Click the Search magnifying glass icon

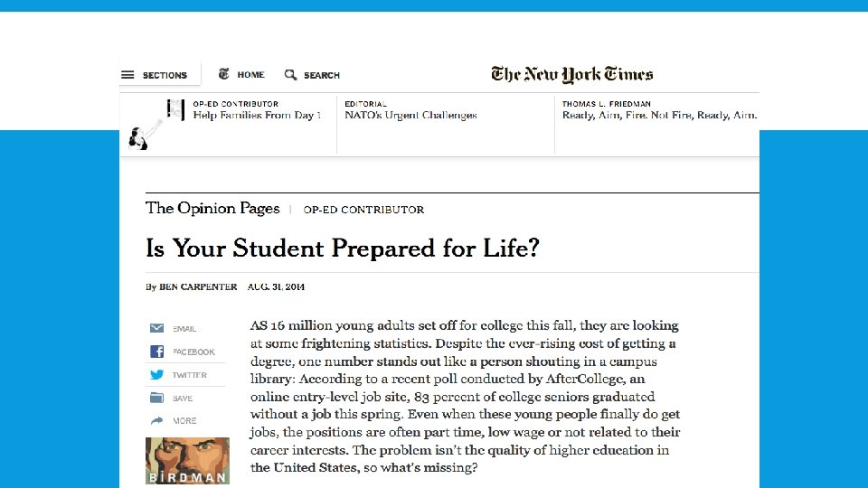290,75
